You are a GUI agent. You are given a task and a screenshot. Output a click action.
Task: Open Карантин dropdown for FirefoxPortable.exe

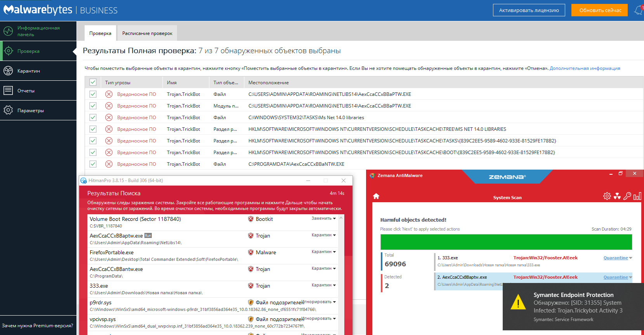324,252
